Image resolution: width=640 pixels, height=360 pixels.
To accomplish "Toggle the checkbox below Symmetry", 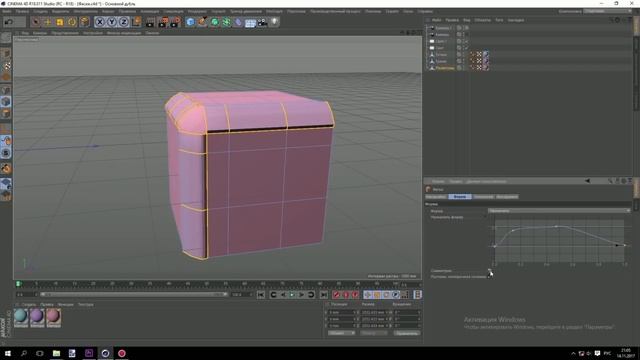I will coord(489,276).
